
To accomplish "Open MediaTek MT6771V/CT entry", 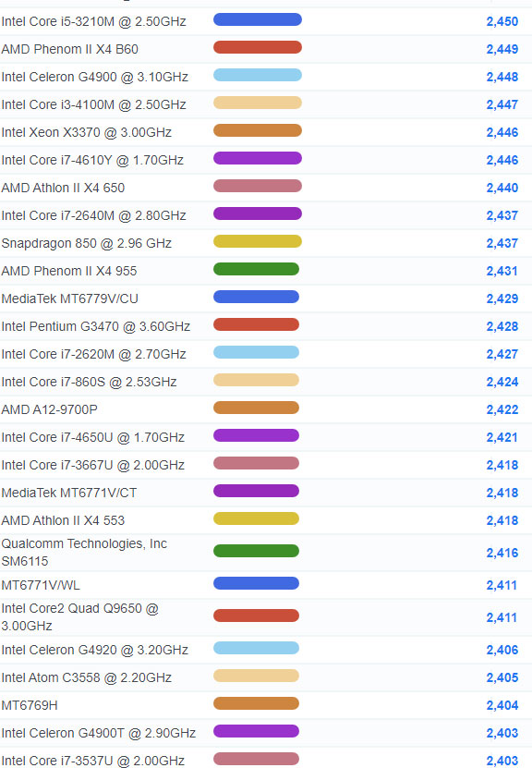I will click(x=69, y=493).
